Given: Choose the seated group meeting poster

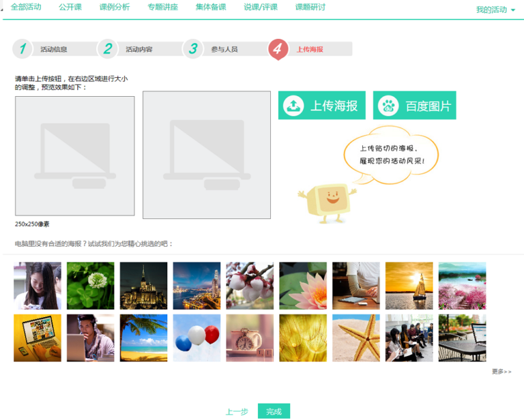Looking at the screenshot, I should (x=409, y=338).
